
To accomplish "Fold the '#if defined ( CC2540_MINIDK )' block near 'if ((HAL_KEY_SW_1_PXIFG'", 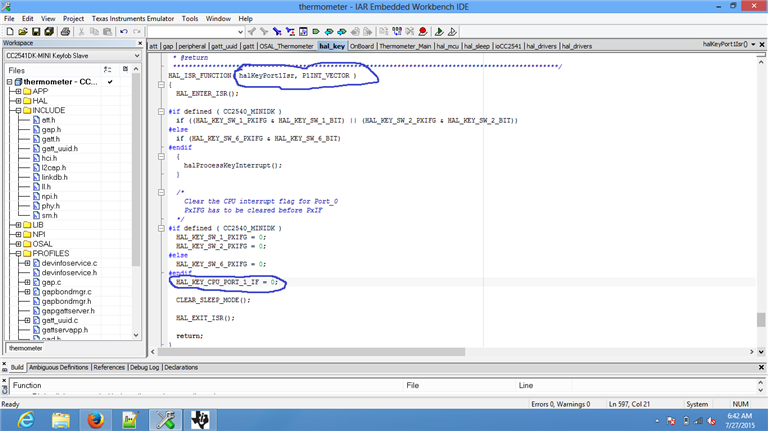I will pyautogui.click(x=161, y=112).
